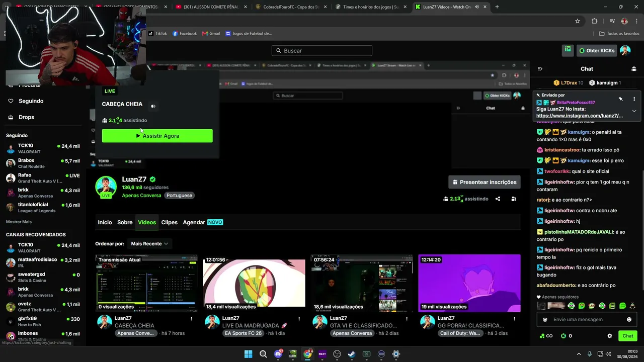
Task: Unpin the pinned chat message
Action: click(x=621, y=99)
